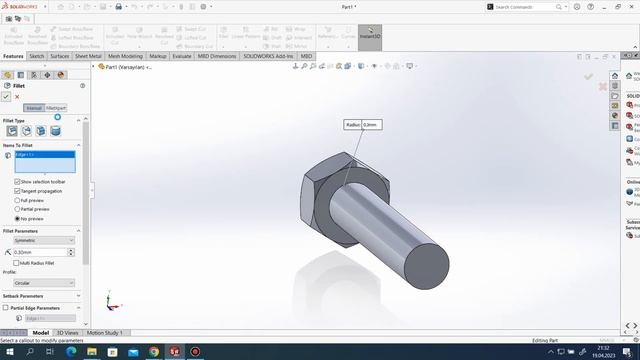640x360 pixels.
Task: Switch to Sketch ribbon tab
Action: [x=36, y=56]
